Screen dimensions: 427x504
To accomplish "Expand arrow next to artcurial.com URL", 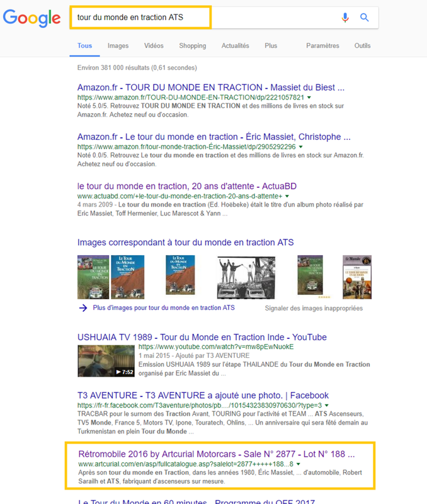I will coord(299,464).
